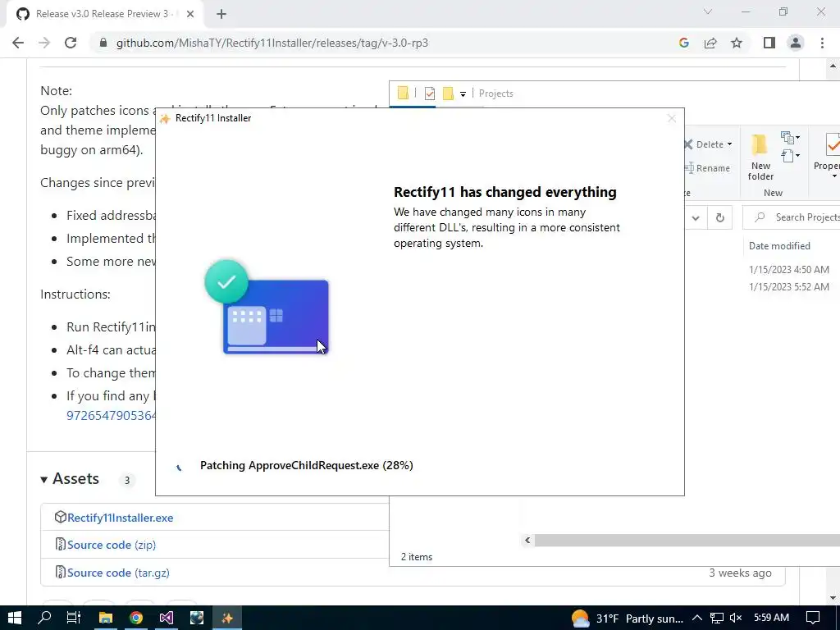Open the Easy access dropdown icon
The image size is (840, 630).
coord(790,156)
